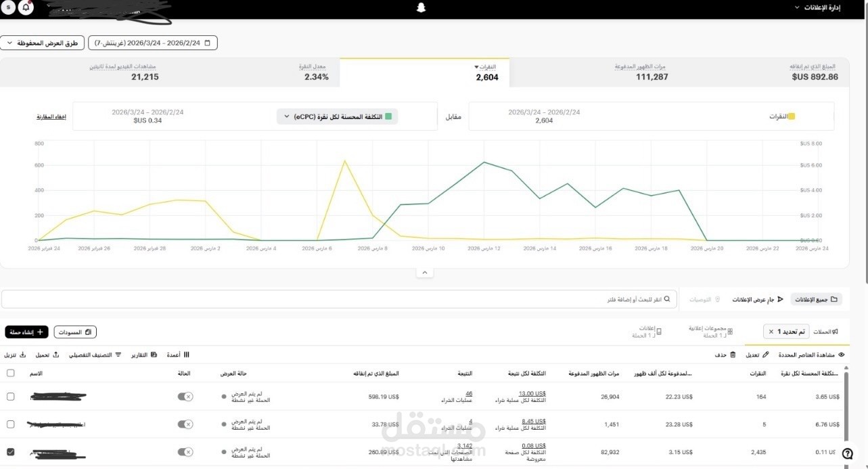The width and height of the screenshot is (868, 469).
Task: Select the مشاهدات الفيديو 21,215 metric tab
Action: 85,72
